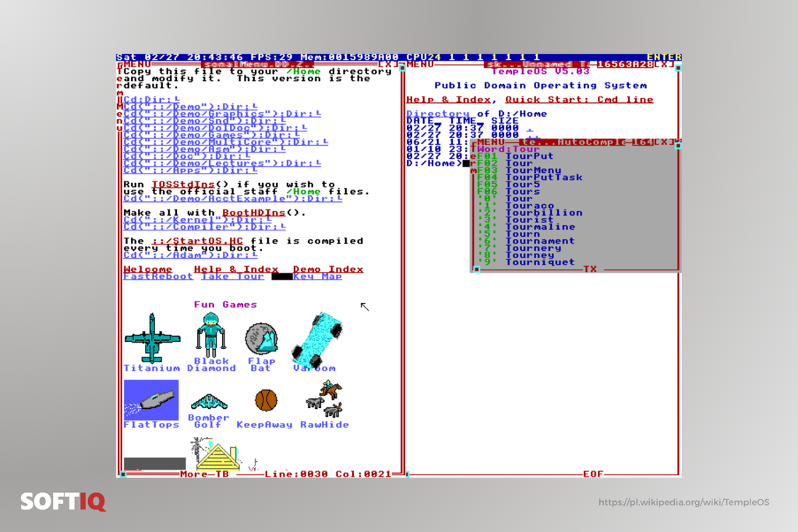Open the Welcome link
This screenshot has height=532, width=798.
pyautogui.click(x=147, y=270)
